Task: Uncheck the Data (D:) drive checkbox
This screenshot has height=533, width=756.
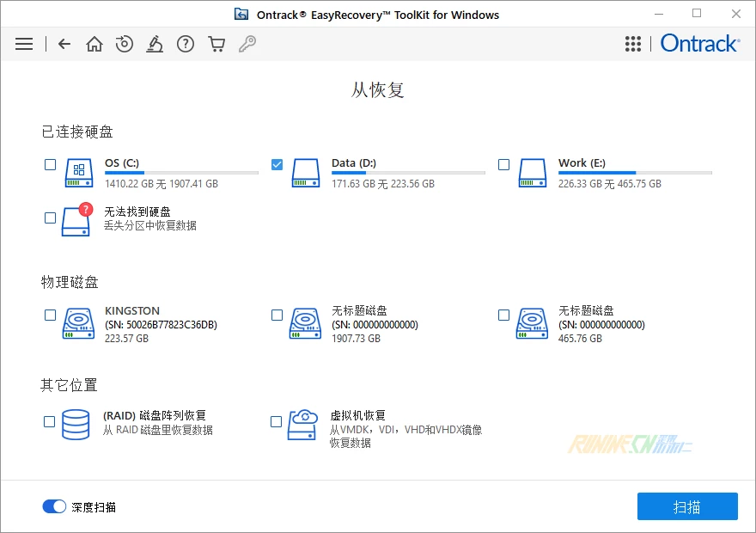Action: [x=277, y=164]
